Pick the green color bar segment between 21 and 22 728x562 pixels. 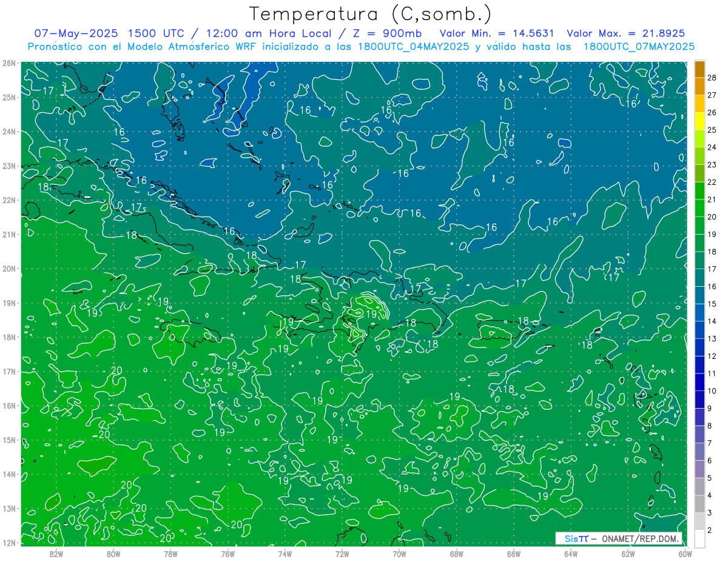(699, 190)
